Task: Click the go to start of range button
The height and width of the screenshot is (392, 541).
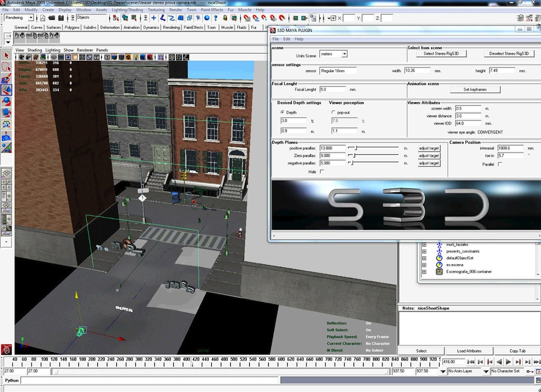Action: coord(471,362)
